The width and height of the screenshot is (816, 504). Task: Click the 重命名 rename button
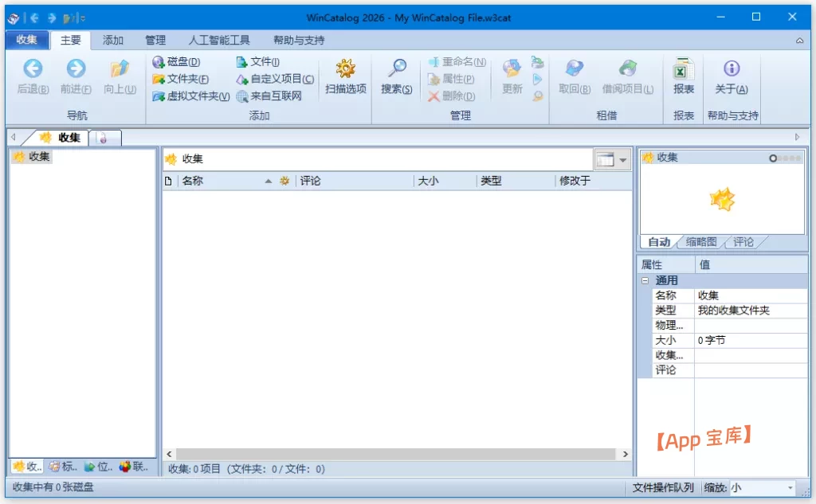(457, 62)
